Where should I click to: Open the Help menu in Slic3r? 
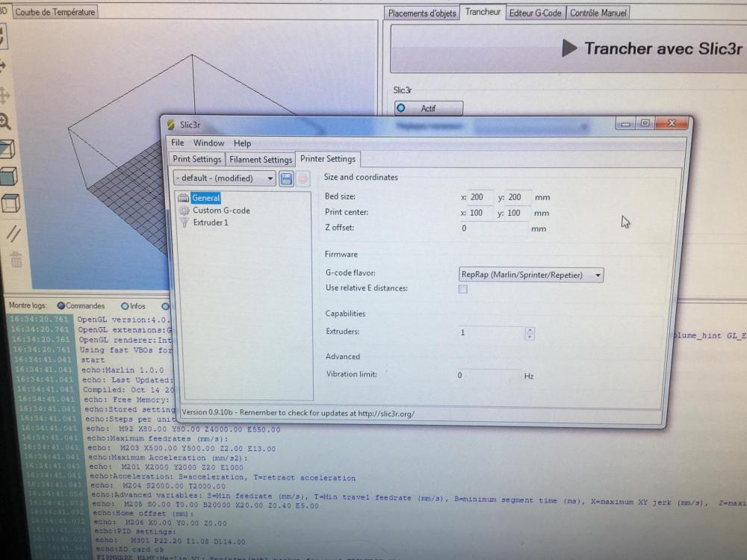coord(242,143)
